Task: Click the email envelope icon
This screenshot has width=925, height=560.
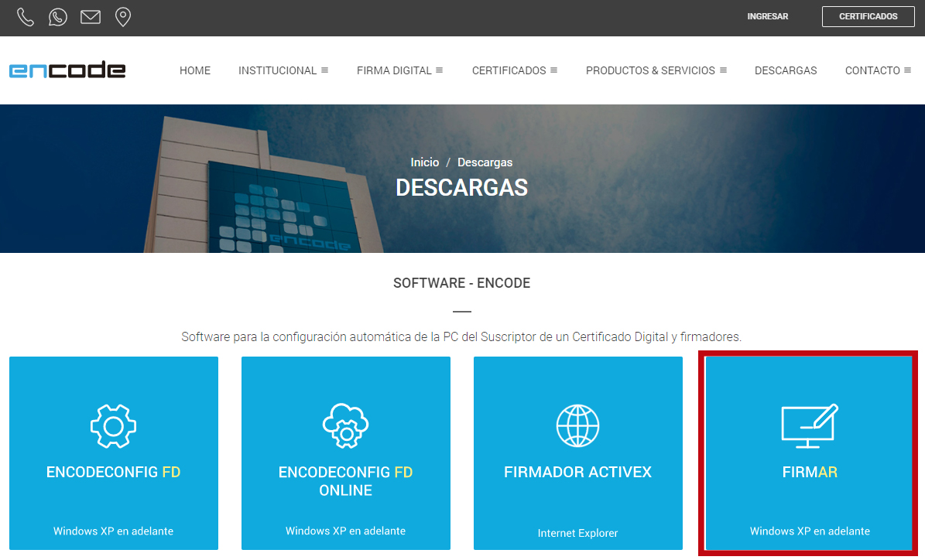Action: (91, 17)
